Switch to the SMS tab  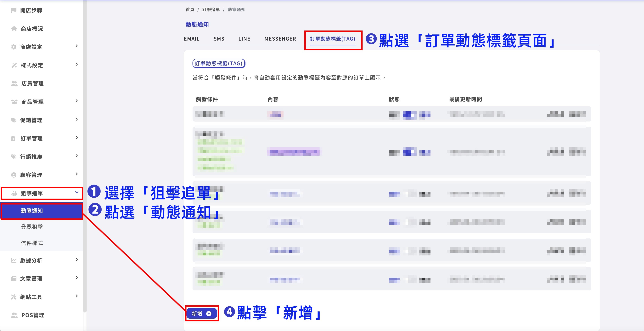(x=219, y=39)
